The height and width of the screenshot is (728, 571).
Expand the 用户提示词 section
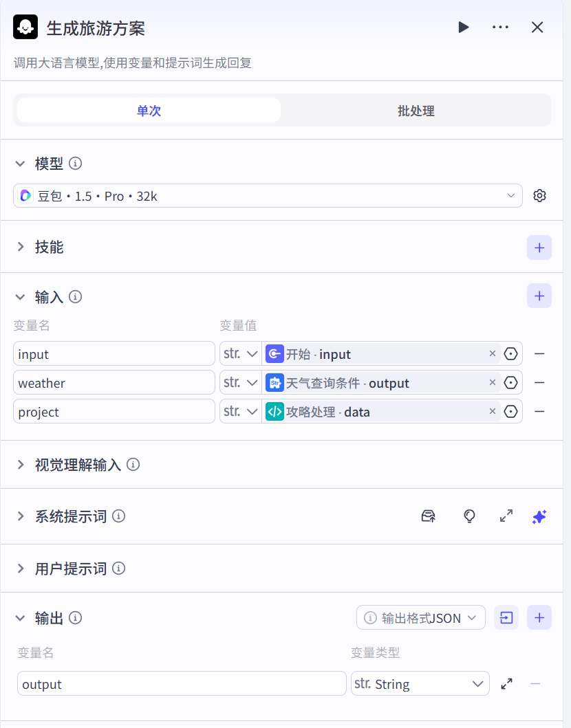coord(71,569)
